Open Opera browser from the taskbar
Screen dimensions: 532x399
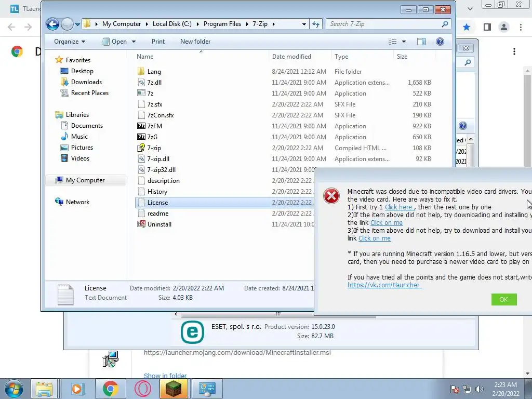pos(142,389)
